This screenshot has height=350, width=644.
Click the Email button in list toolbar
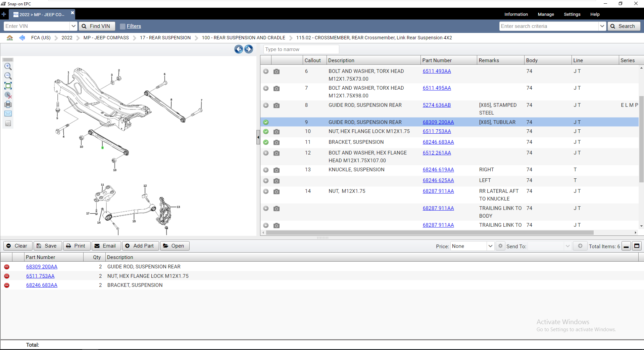(x=106, y=246)
